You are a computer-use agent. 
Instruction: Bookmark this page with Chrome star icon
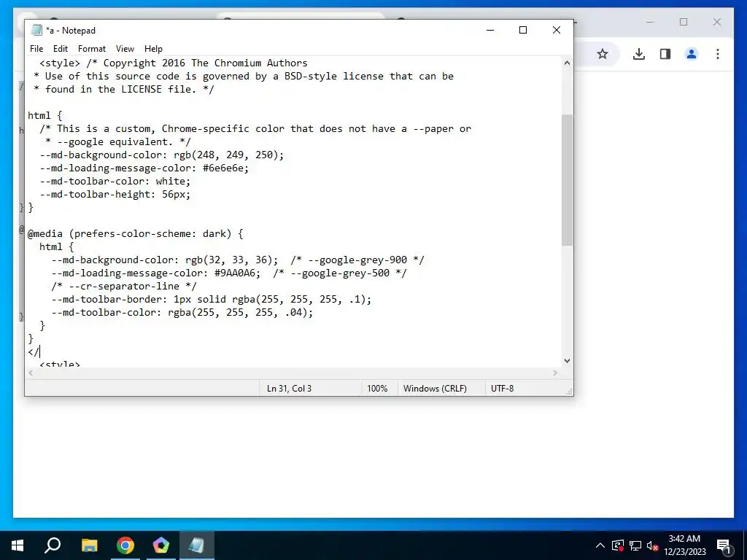click(603, 54)
